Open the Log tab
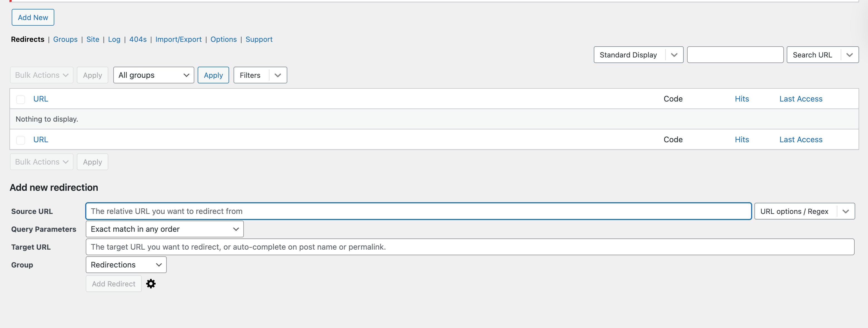The image size is (868, 328). click(x=114, y=40)
